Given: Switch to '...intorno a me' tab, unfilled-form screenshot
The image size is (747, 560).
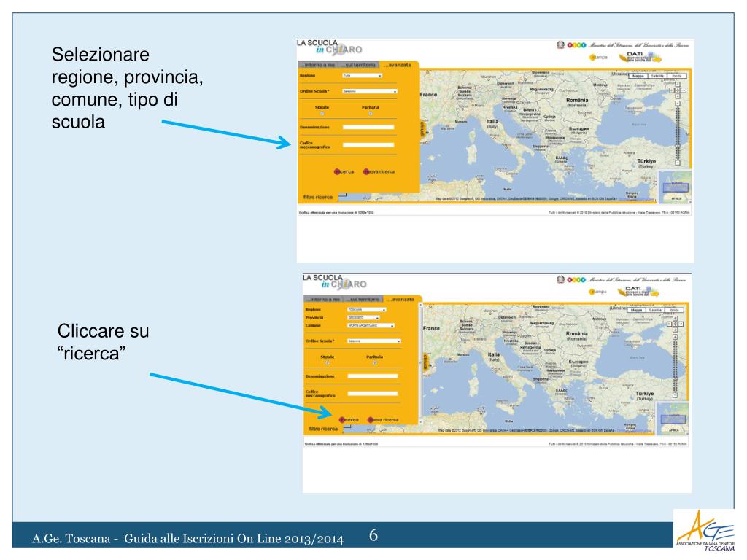Looking at the screenshot, I should click(x=318, y=65).
